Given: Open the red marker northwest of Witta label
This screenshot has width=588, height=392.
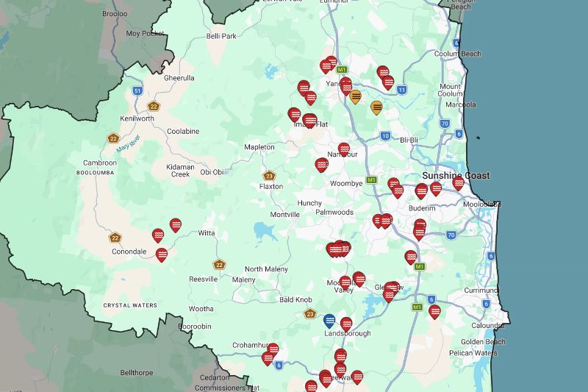Looking at the screenshot, I should pos(176,225).
